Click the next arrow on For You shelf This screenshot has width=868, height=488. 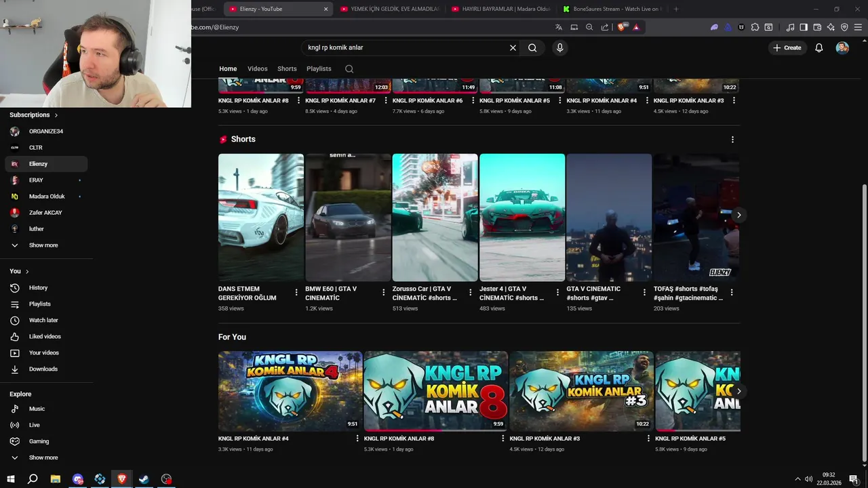pyautogui.click(x=738, y=391)
